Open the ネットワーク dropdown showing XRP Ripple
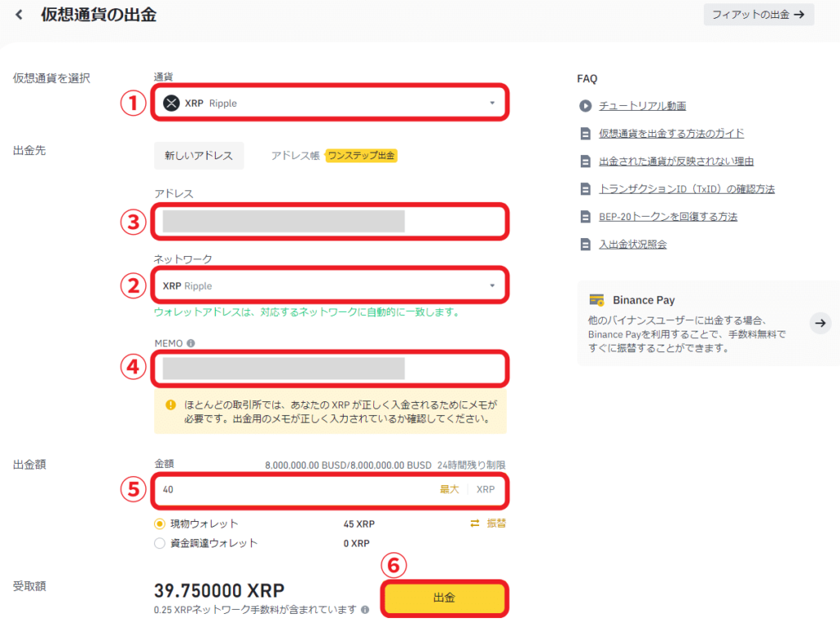The height and width of the screenshot is (627, 840). click(x=330, y=286)
